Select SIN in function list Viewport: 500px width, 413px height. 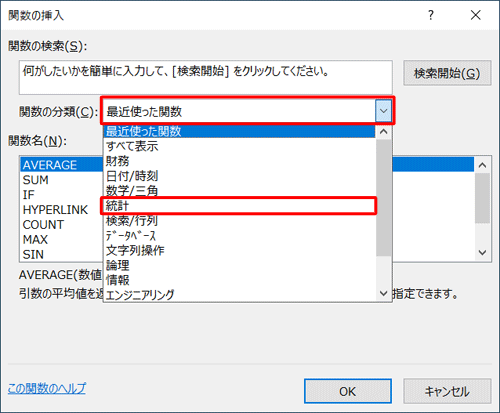tap(62, 255)
